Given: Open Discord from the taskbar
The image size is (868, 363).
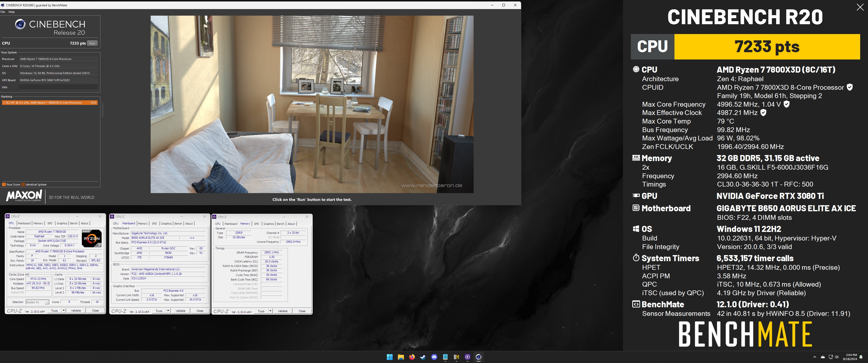Looking at the screenshot, I should (434, 357).
